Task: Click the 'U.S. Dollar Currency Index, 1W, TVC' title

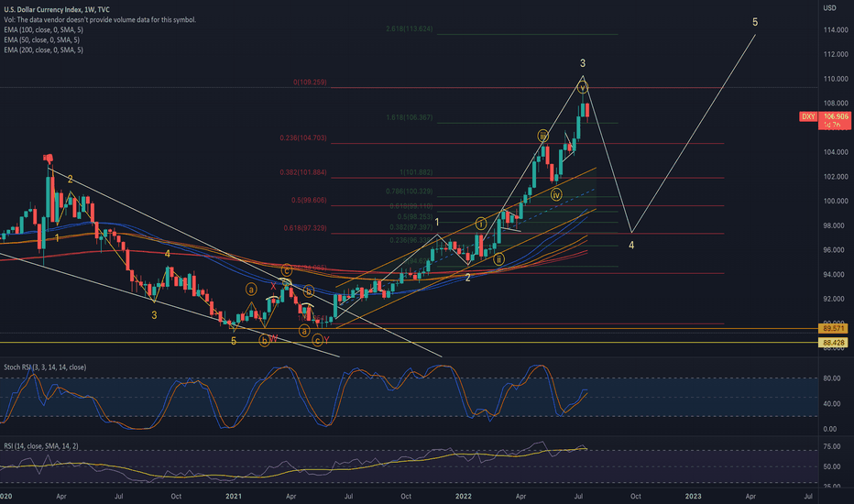Action: 57,10
